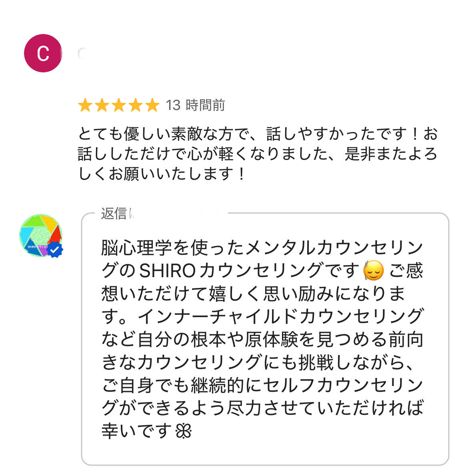The width and height of the screenshot is (468, 476).
Task: Click the "返信" label above the reply
Action: (x=113, y=214)
